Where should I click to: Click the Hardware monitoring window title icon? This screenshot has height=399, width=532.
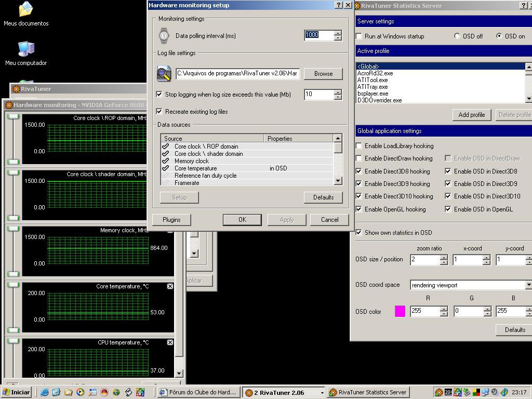9,105
